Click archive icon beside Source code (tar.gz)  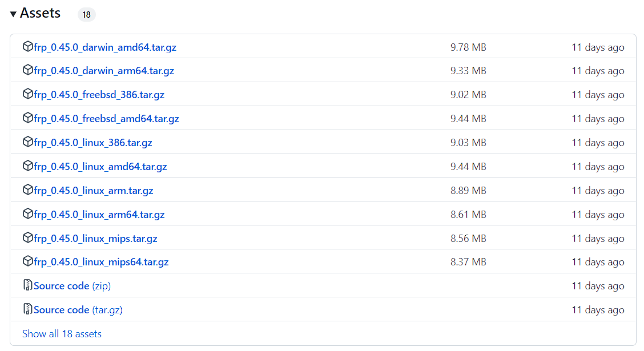point(27,309)
